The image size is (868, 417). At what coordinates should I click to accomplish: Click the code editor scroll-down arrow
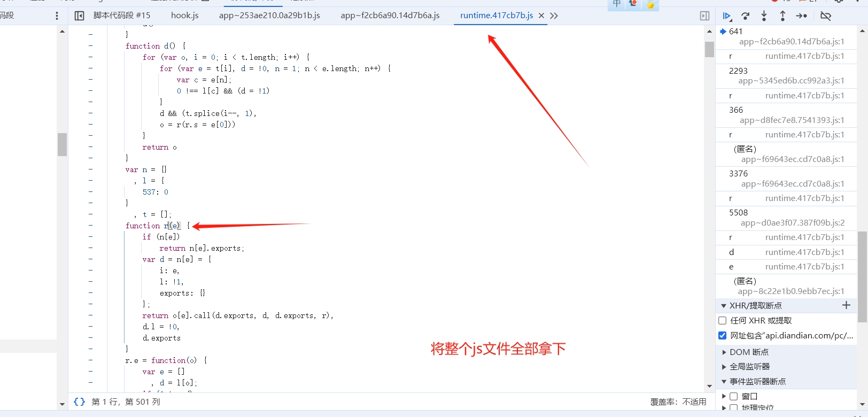709,386
